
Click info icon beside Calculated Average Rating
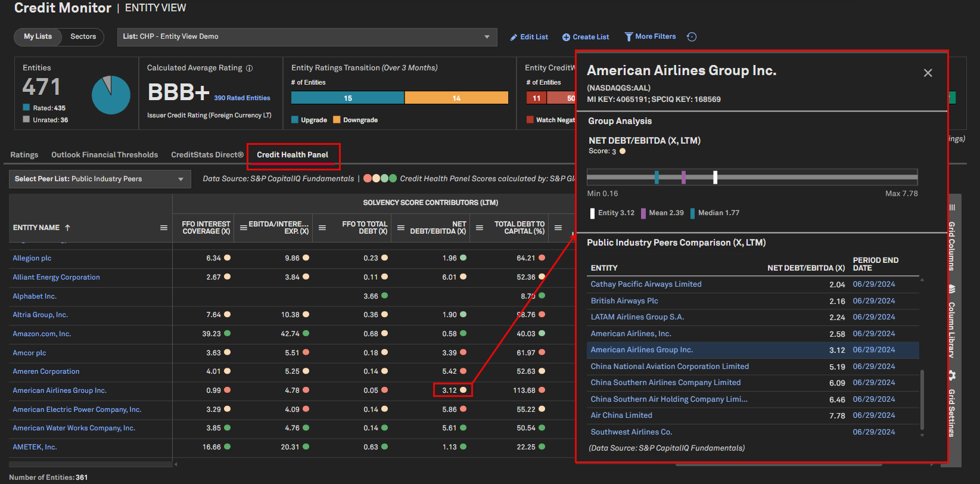[x=250, y=68]
